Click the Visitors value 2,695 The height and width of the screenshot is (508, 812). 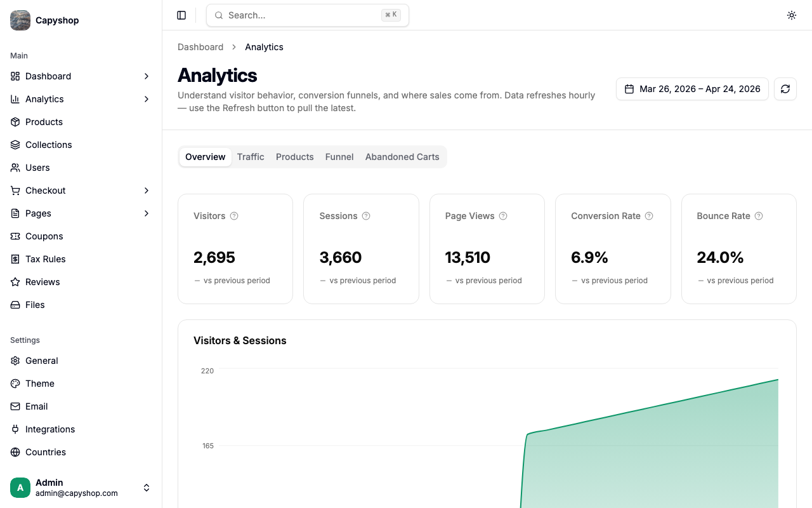[x=214, y=257]
